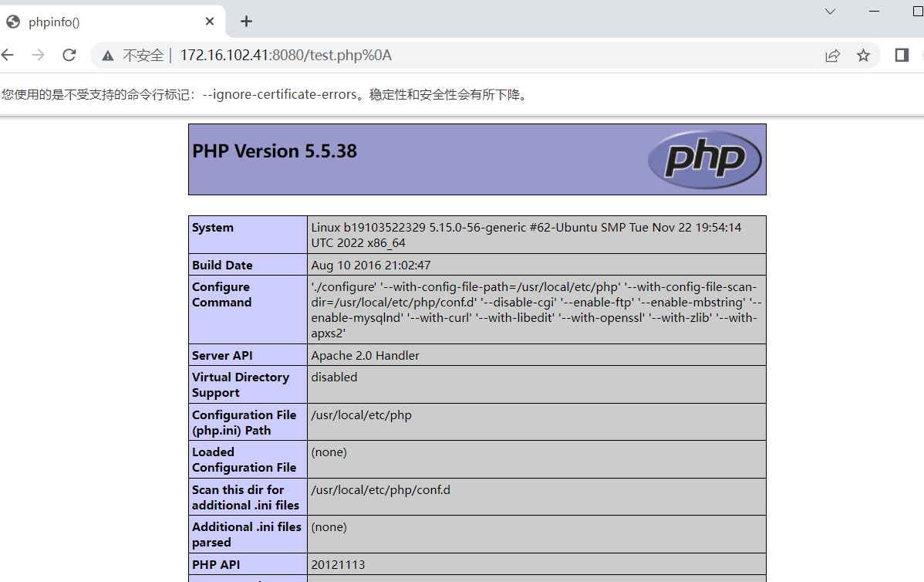Click the PHP Version 5.5.38 heading
Viewport: 924px width, 582px height.
(x=275, y=151)
